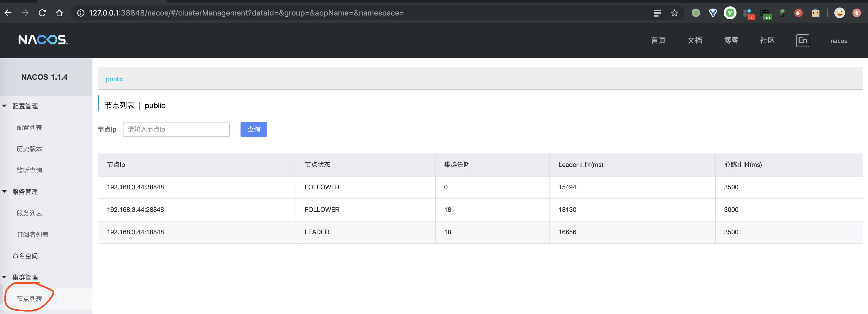Switch language with En toggle
Screen dimensions: 868x314
tap(802, 40)
